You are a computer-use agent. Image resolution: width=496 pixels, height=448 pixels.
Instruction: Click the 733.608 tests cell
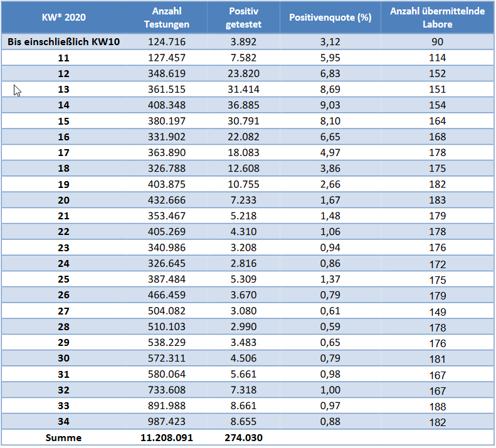166,390
